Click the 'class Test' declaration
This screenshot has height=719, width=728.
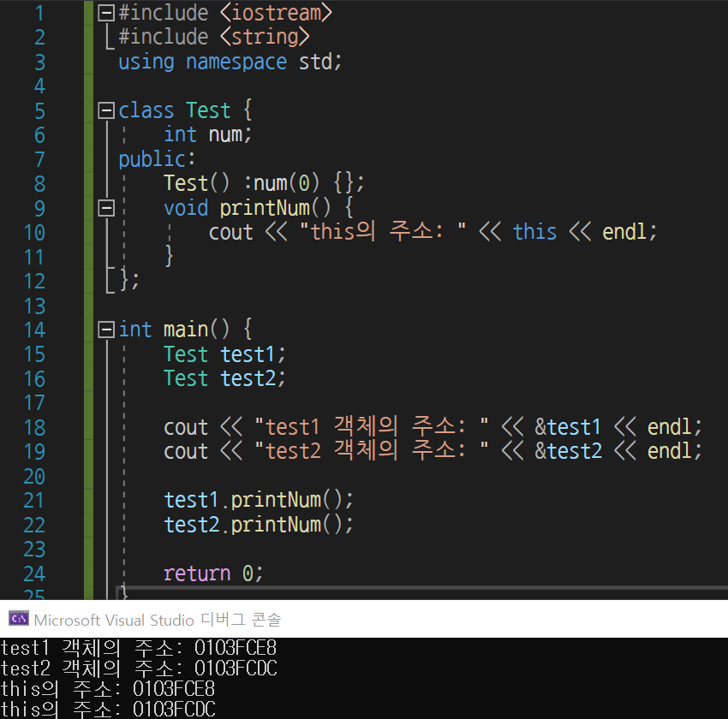click(175, 110)
